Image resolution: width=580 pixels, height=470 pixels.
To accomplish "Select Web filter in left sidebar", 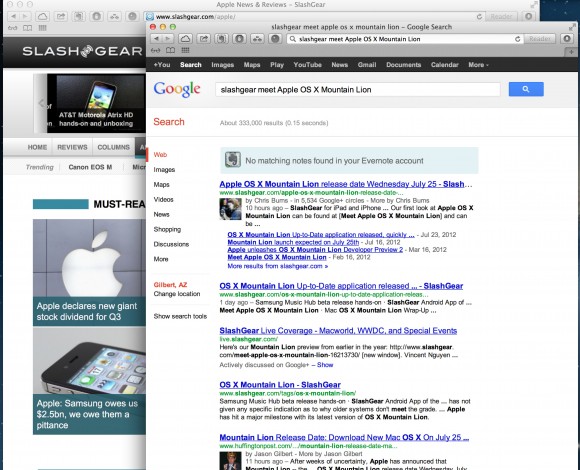I will tap(160, 155).
